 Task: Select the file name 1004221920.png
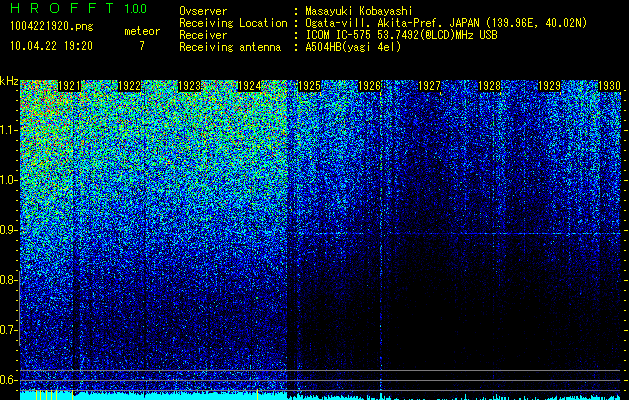(x=52, y=27)
